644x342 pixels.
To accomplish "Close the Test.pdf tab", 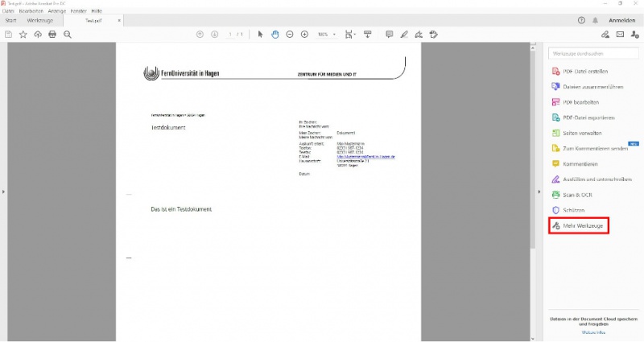I will [119, 20].
